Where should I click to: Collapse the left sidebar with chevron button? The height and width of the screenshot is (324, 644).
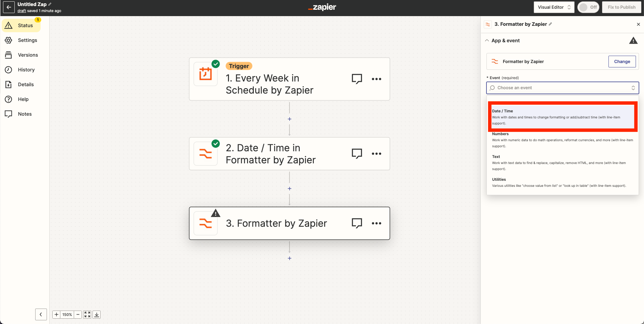click(41, 314)
